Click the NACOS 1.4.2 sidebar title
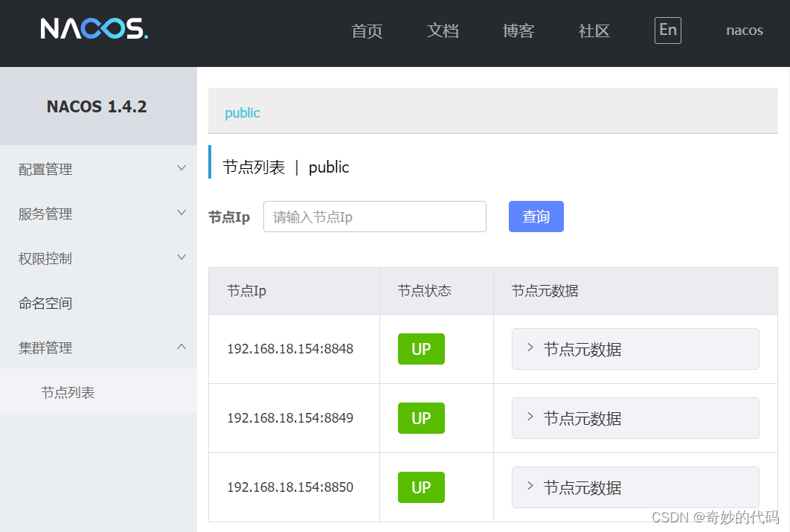This screenshot has height=532, width=790. click(96, 106)
